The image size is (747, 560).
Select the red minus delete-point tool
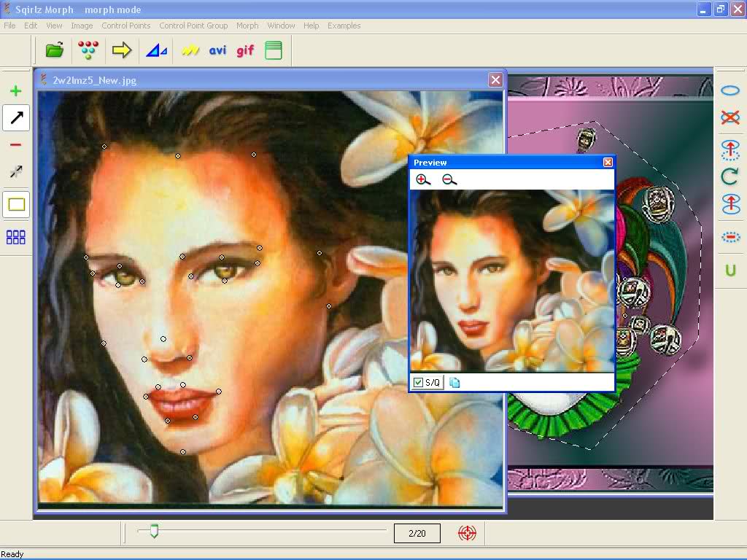[16, 145]
